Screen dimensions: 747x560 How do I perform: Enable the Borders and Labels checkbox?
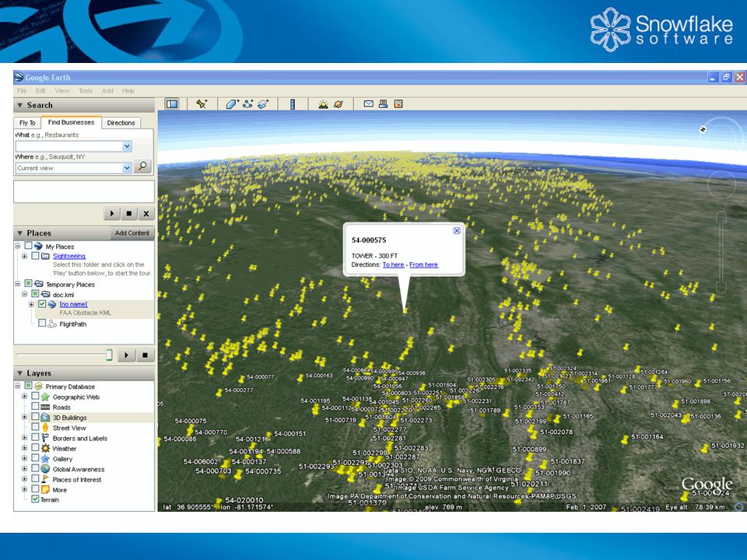(35, 438)
